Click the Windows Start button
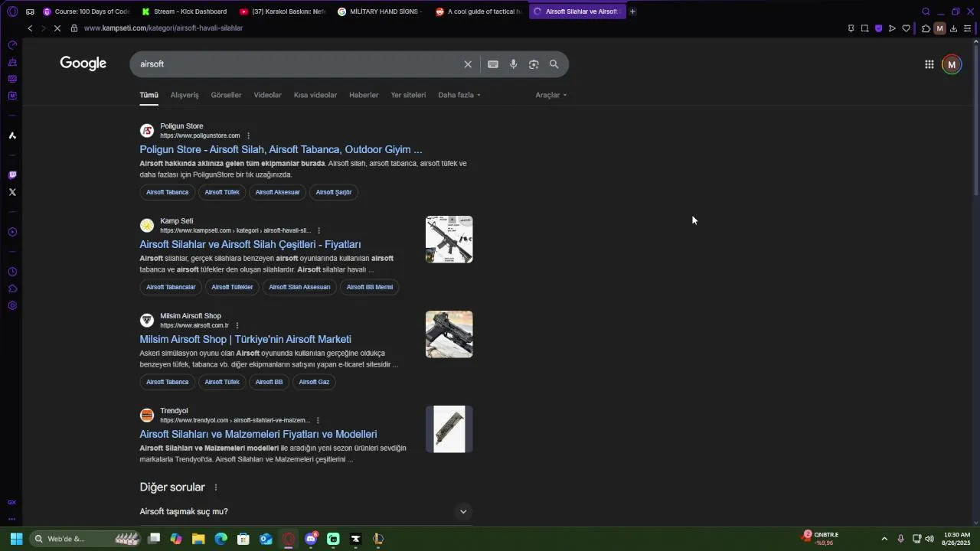The height and width of the screenshot is (551, 980). (16, 539)
